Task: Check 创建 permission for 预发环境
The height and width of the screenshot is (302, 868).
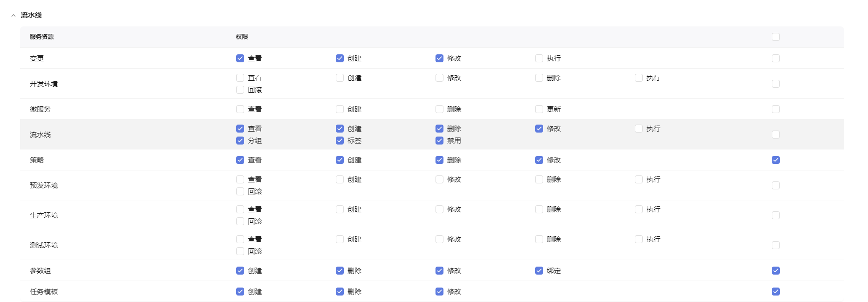Action: pyautogui.click(x=340, y=179)
